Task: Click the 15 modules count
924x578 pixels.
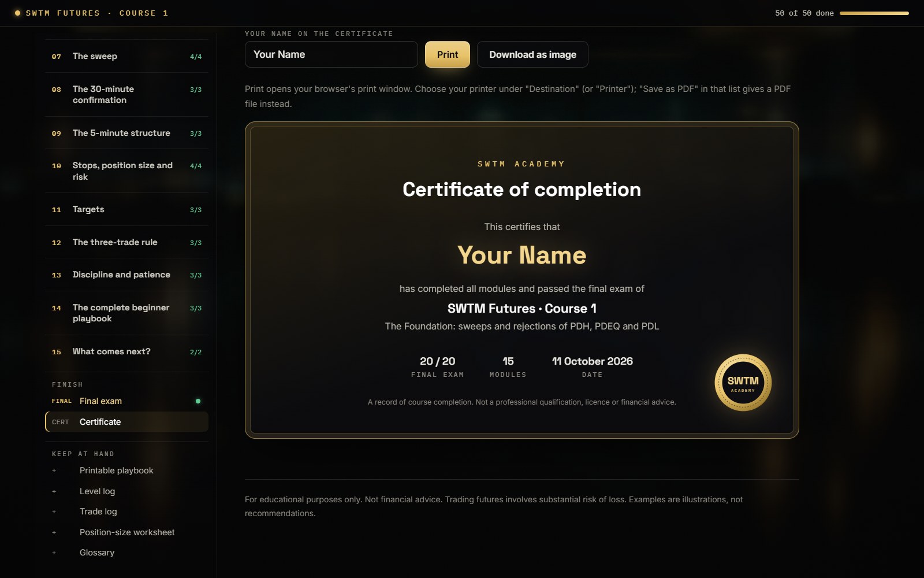Action: [x=508, y=361]
